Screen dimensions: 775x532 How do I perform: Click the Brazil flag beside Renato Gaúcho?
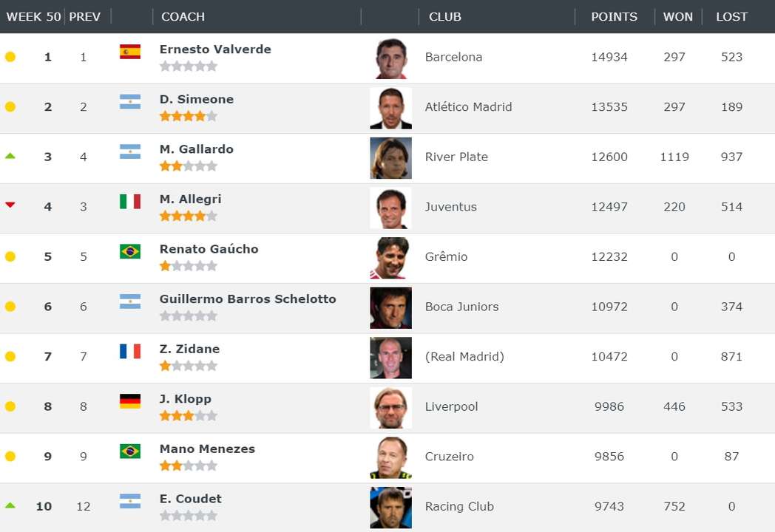[130, 251]
